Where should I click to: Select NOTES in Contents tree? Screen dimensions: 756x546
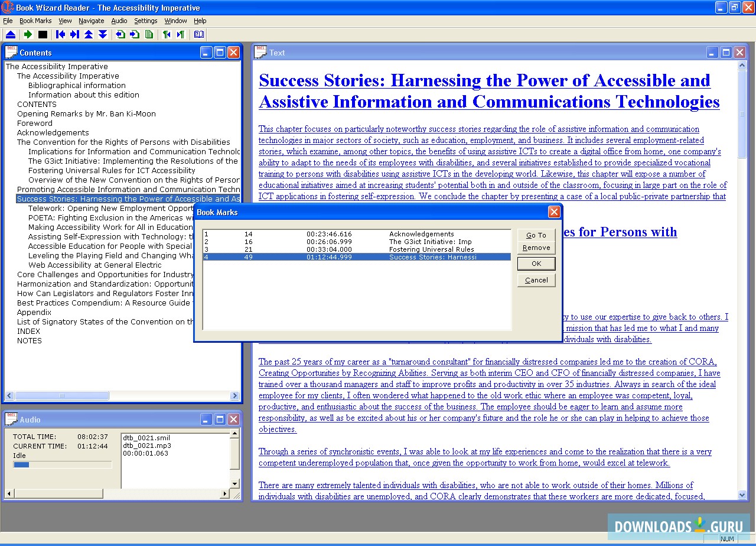(x=30, y=340)
